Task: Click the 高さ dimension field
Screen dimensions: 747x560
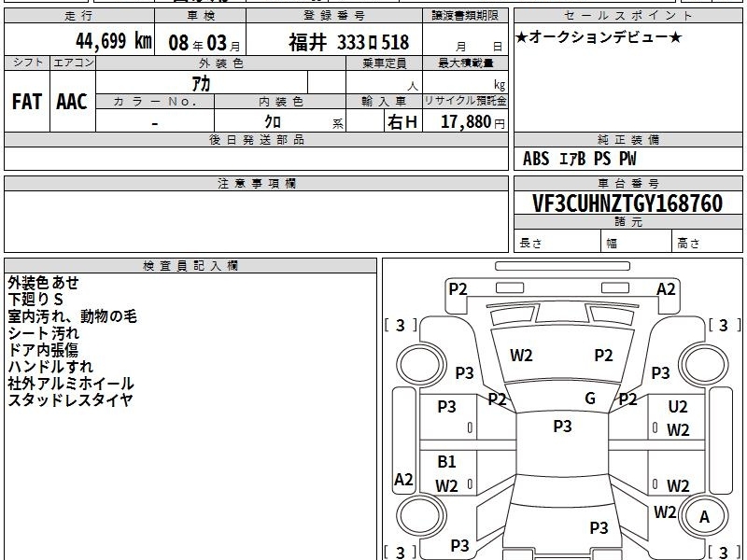Action: pos(707,241)
